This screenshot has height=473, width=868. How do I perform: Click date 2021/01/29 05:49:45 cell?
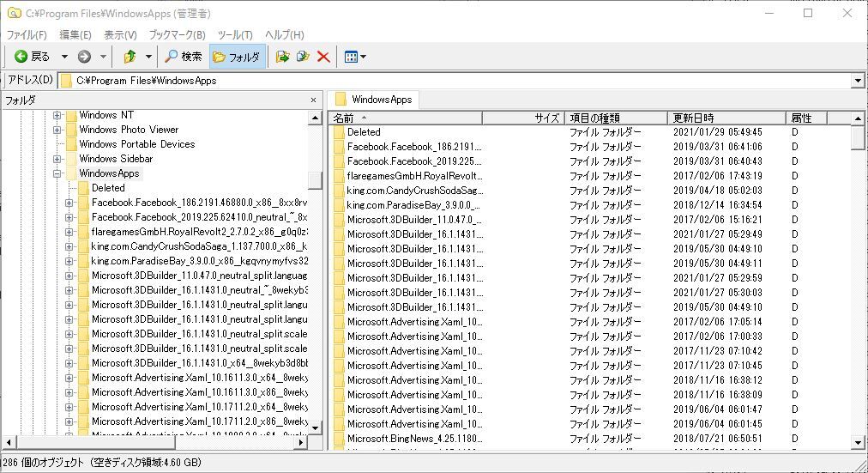pyautogui.click(x=717, y=132)
